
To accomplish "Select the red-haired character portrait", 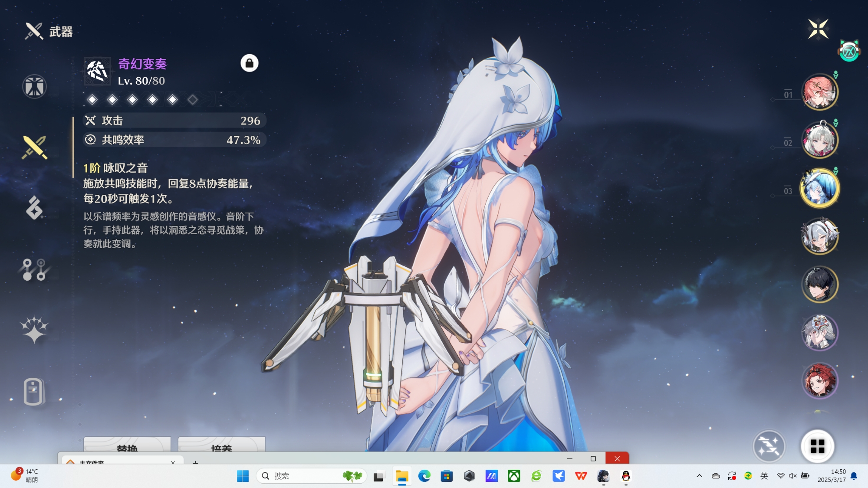I will 819,381.
